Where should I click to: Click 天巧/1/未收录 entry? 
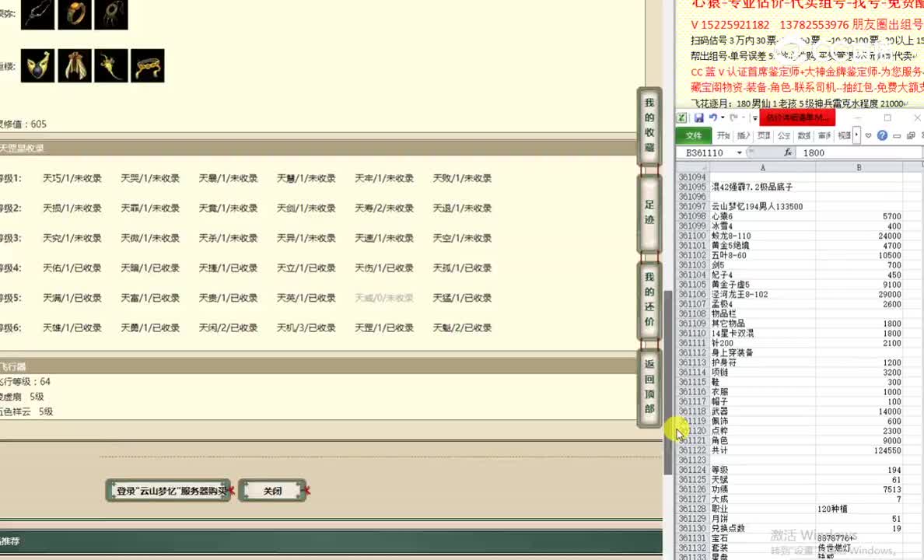[72, 178]
